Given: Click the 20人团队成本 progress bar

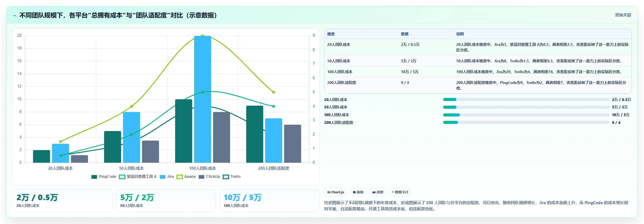Looking at the screenshot, I should point(526,99).
